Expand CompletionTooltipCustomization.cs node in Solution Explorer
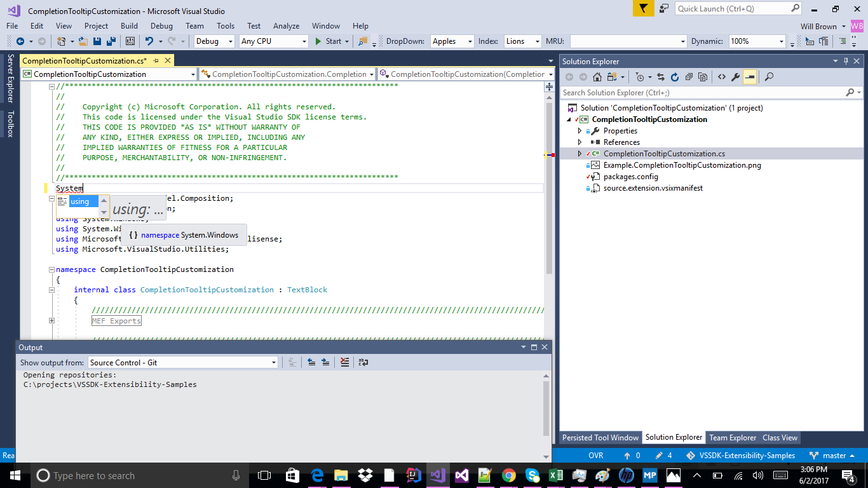This screenshot has width=868, height=488. click(x=580, y=154)
